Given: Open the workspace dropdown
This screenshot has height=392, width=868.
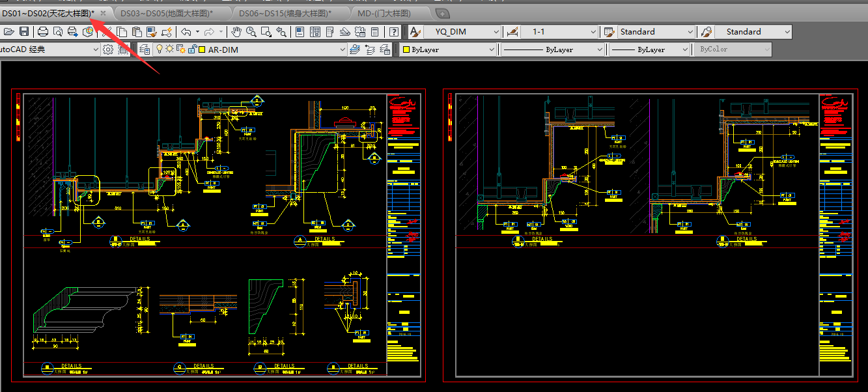Looking at the screenshot, I should [95, 49].
